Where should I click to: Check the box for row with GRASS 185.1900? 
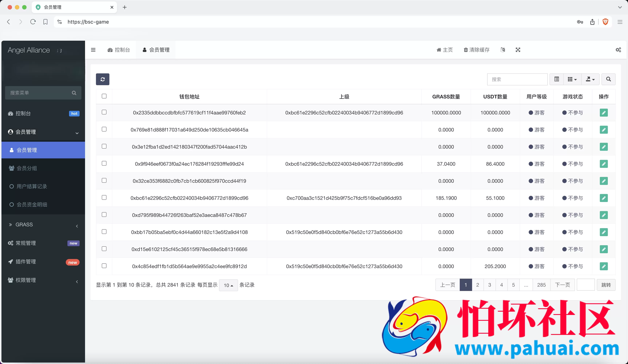(x=104, y=197)
